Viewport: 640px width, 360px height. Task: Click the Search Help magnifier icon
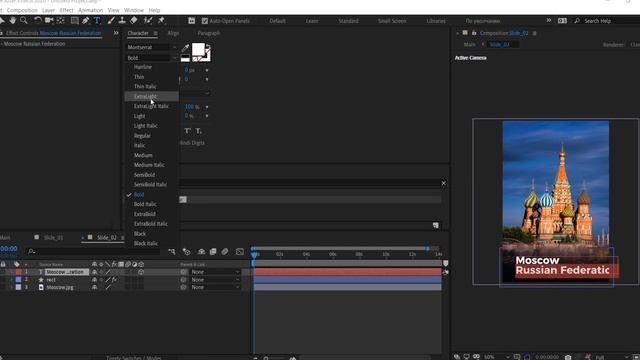(577, 21)
